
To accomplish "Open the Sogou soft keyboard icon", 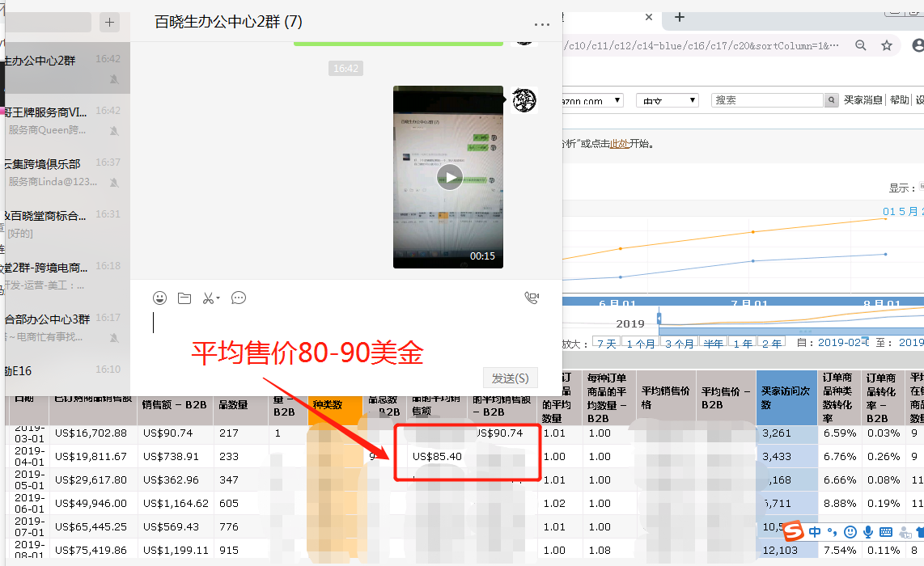I will 885,532.
